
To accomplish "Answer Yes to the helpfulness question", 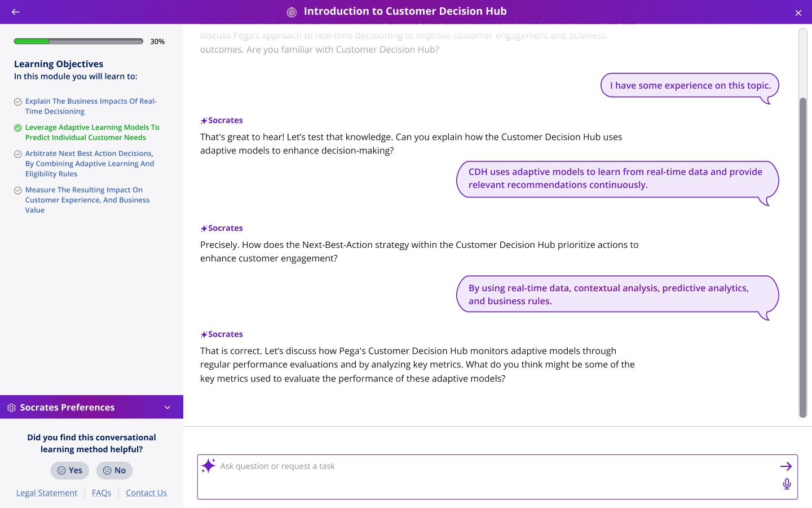I will [x=70, y=470].
